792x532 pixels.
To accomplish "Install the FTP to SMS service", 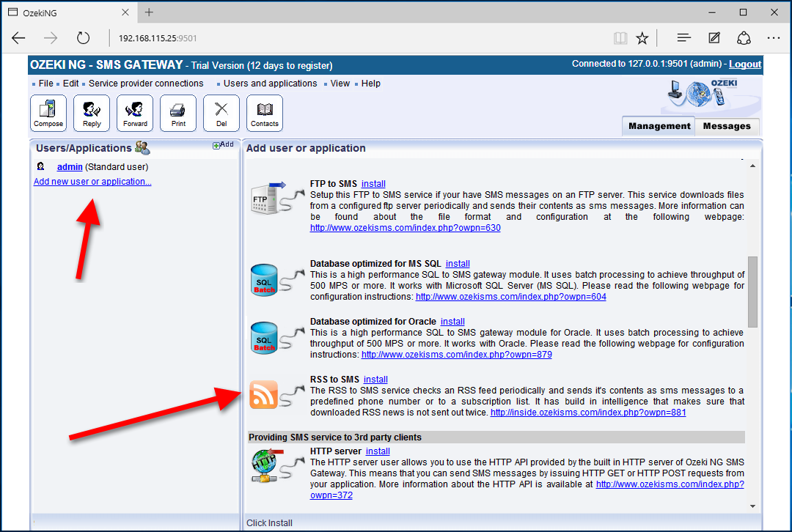I will coord(373,184).
